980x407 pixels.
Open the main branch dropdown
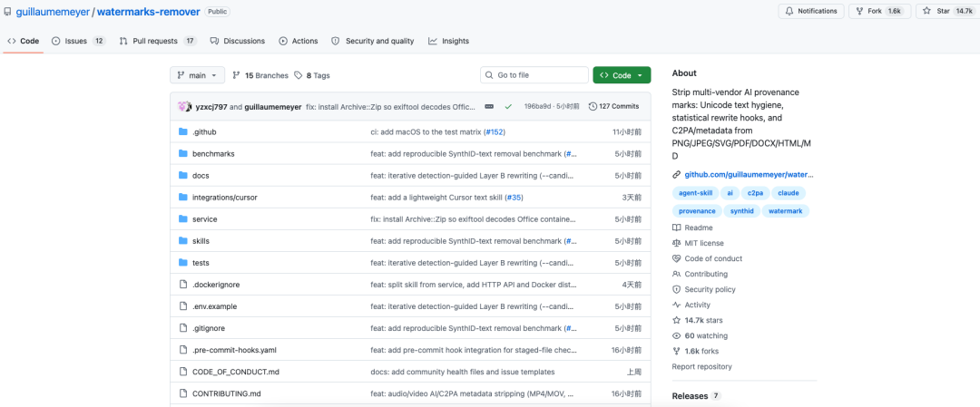coord(197,75)
